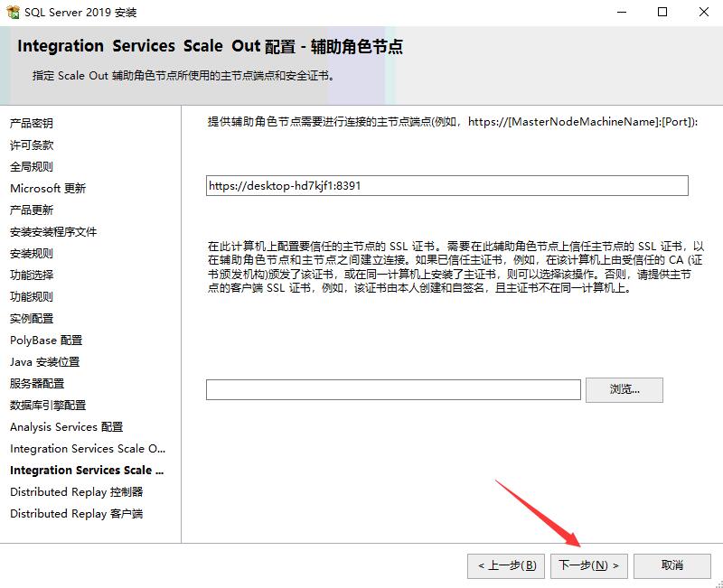
Task: Focus the SSL certificate path field
Action: (x=393, y=390)
